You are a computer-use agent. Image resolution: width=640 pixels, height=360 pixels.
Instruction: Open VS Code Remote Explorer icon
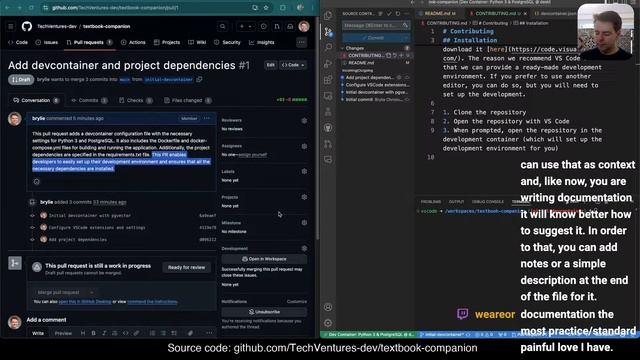point(328,96)
